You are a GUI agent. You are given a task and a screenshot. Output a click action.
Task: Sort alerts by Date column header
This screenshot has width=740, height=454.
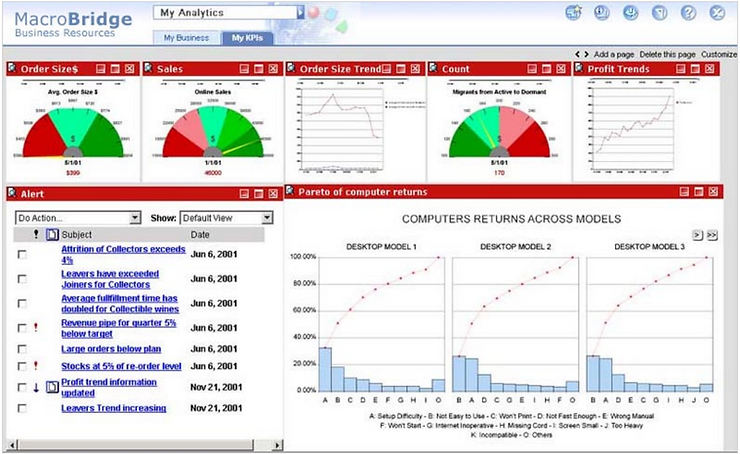point(200,235)
